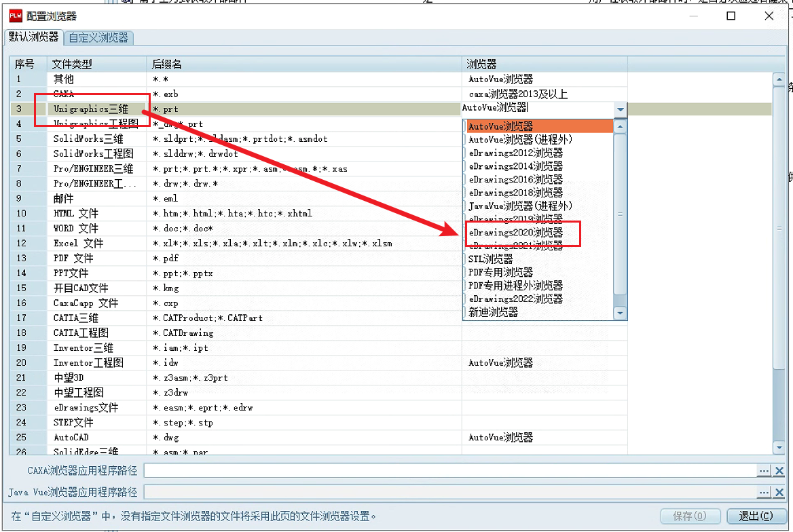Image resolution: width=793 pixels, height=532 pixels.
Task: Switch to the 自定义浏览器 tab
Action: [98, 38]
